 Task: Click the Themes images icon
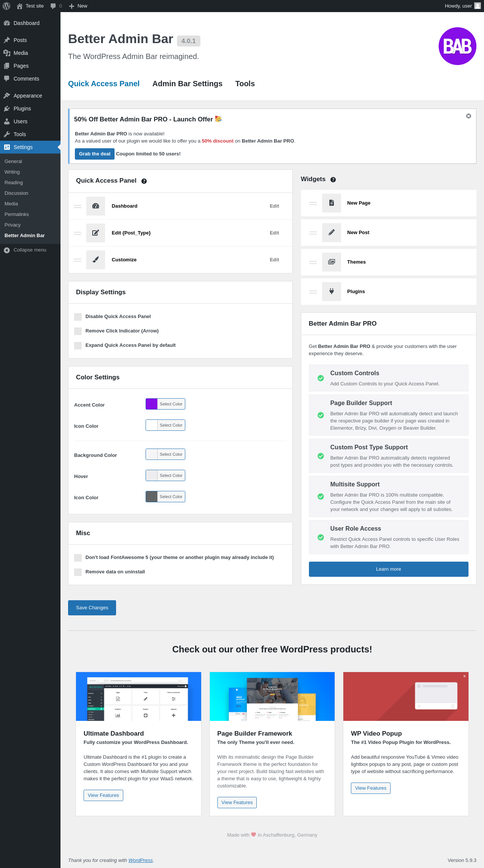[332, 262]
